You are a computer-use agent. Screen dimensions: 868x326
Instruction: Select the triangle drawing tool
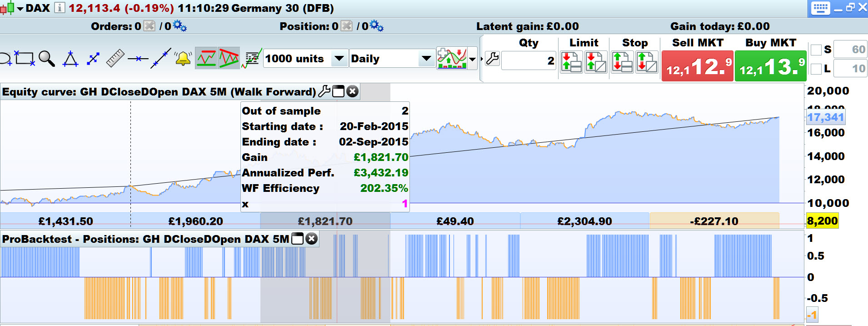tap(70, 59)
